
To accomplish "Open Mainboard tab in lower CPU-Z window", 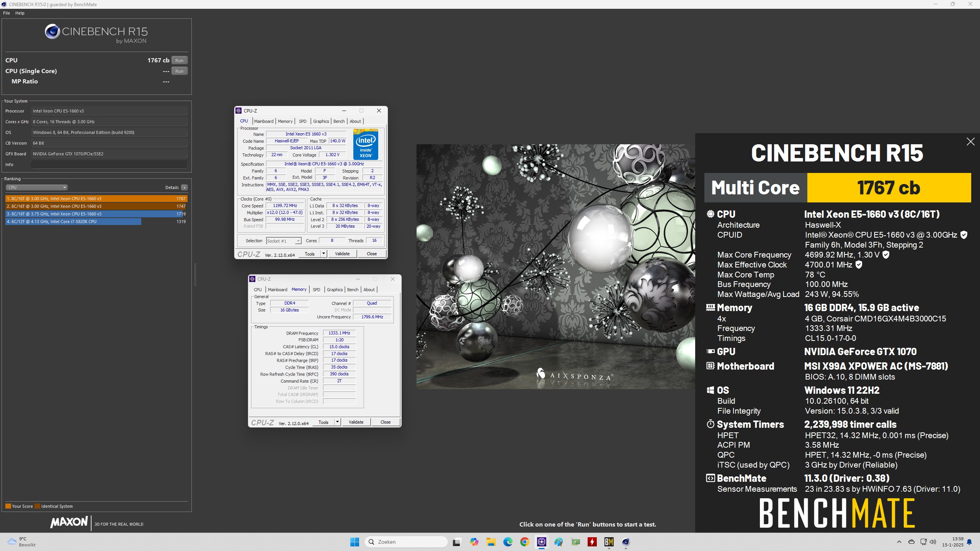I will [x=278, y=290].
